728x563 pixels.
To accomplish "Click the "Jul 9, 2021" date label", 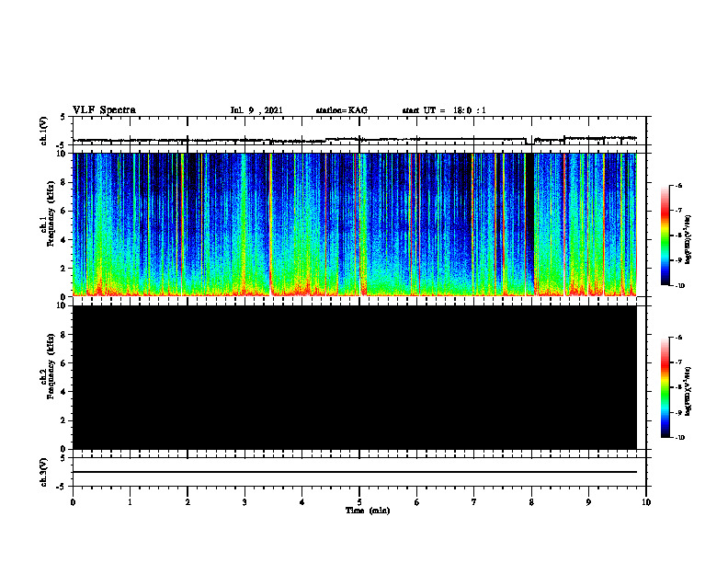I will point(256,110).
